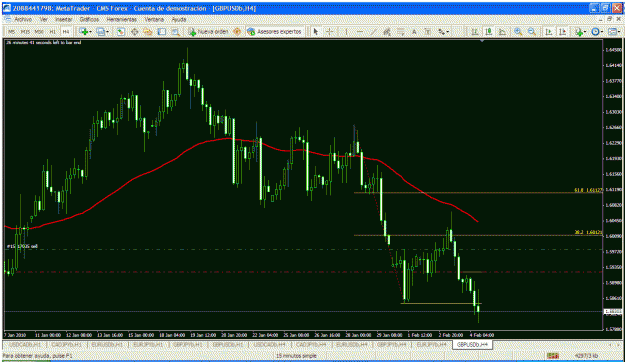This screenshot has height=362, width=625.
Task: Toggle the active H4 timeframe button
Action: 66,31
